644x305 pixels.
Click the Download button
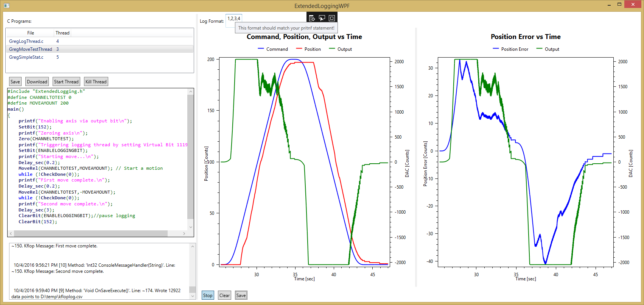(x=37, y=82)
